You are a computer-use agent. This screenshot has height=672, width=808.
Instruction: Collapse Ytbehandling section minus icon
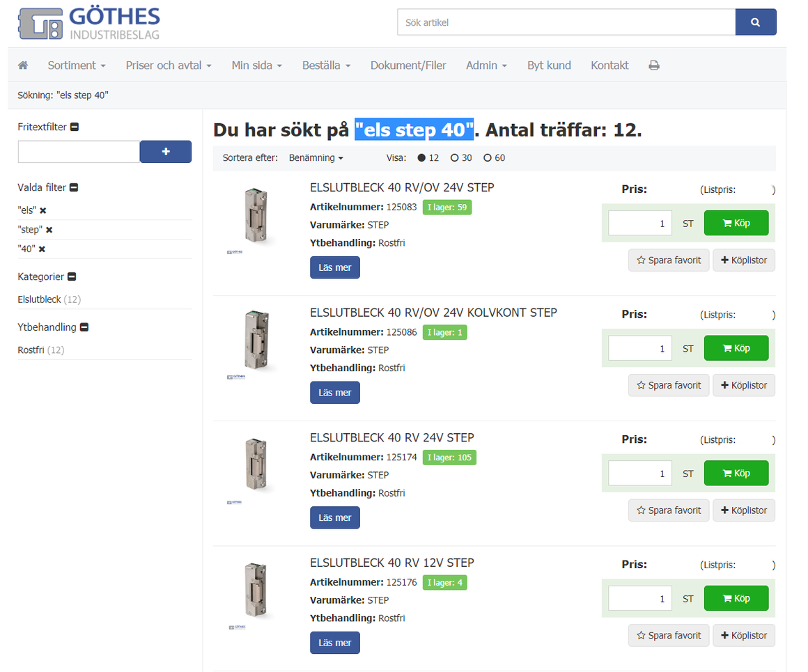pyautogui.click(x=84, y=327)
